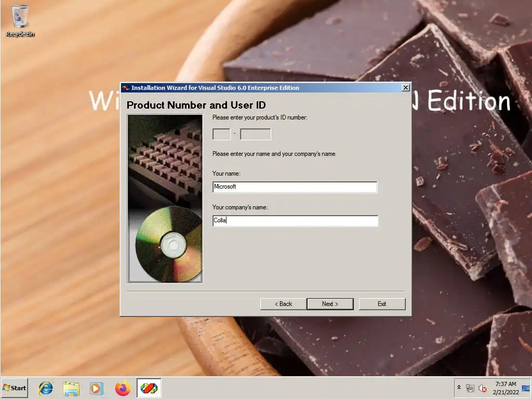Click the network status tray icon

(470, 388)
